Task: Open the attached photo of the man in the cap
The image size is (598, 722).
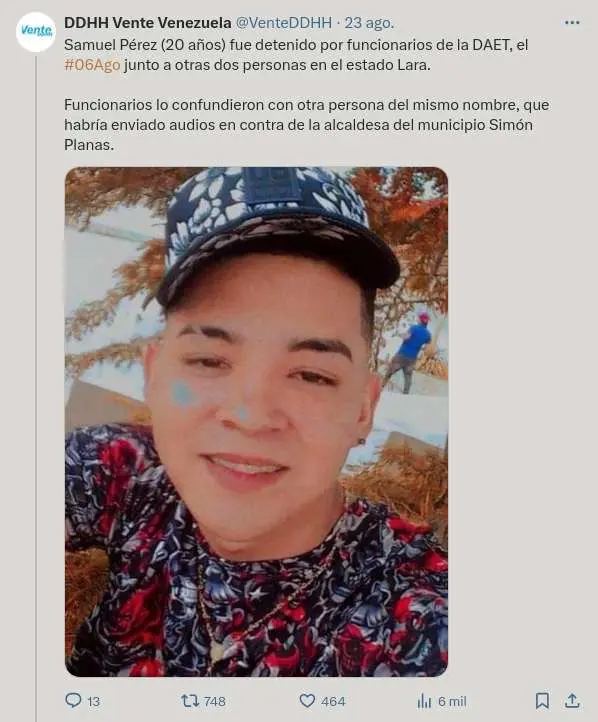Action: point(256,421)
